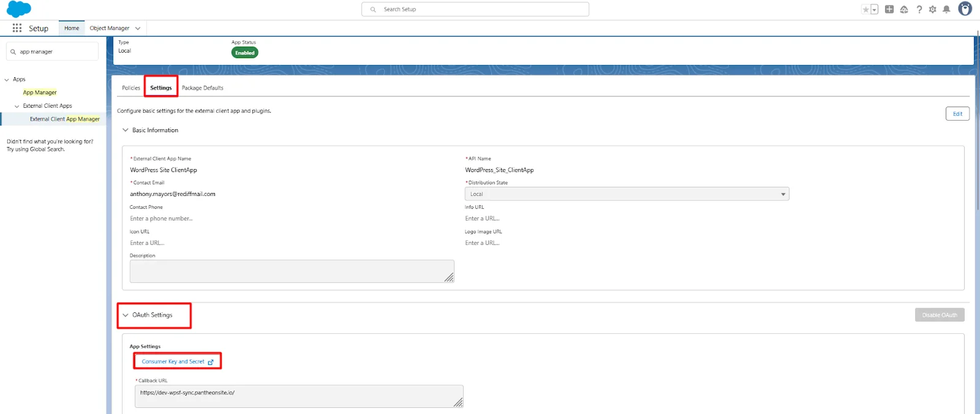The image size is (980, 414).
Task: Switch to the Settings tab
Action: (x=161, y=88)
